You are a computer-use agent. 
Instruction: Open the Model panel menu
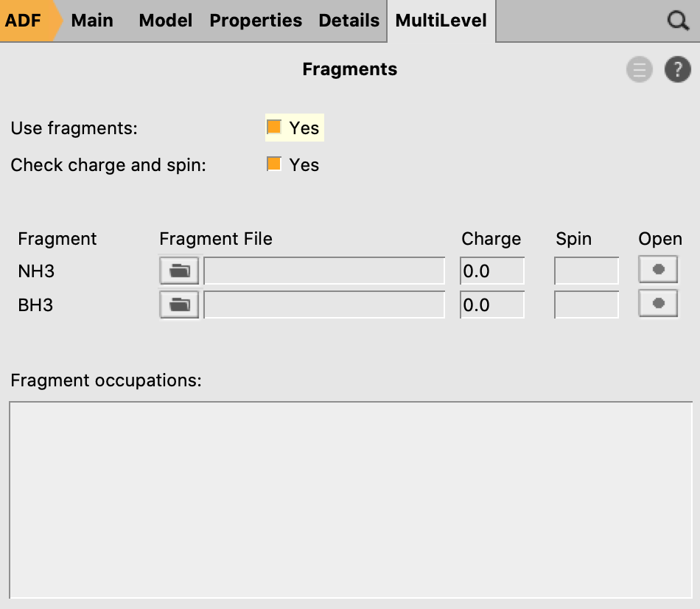tap(165, 21)
